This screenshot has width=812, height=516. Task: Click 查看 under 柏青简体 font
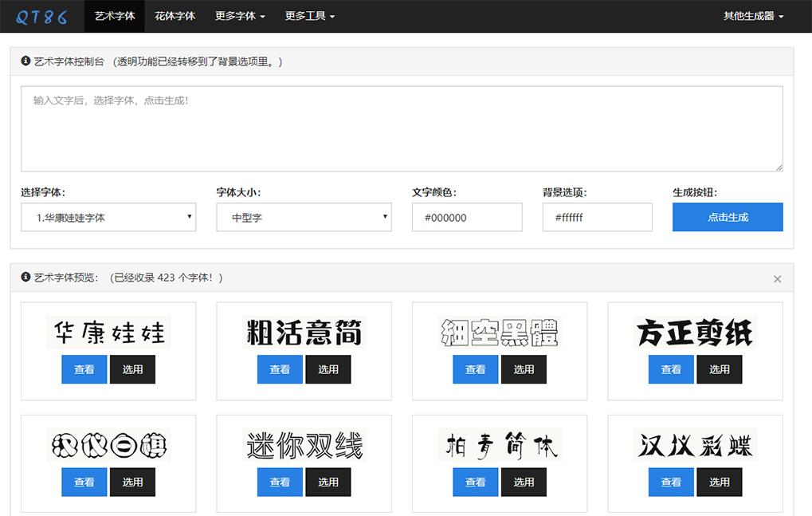coord(476,482)
